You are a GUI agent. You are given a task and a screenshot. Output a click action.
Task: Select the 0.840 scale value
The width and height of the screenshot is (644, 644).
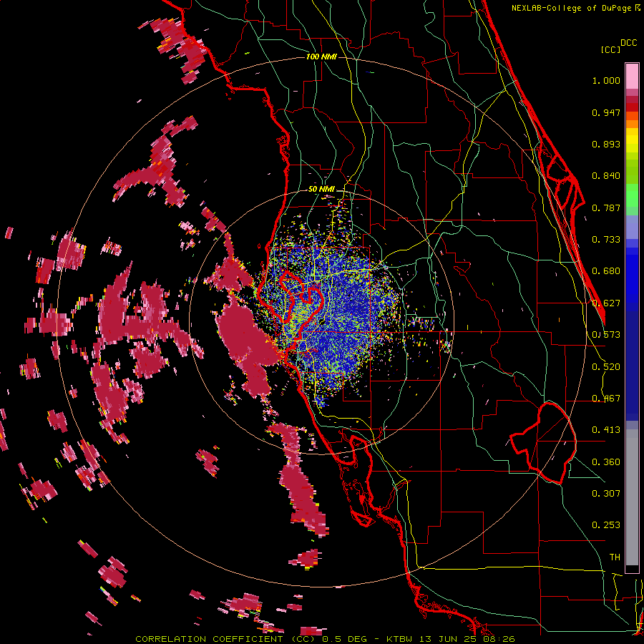pyautogui.click(x=606, y=176)
